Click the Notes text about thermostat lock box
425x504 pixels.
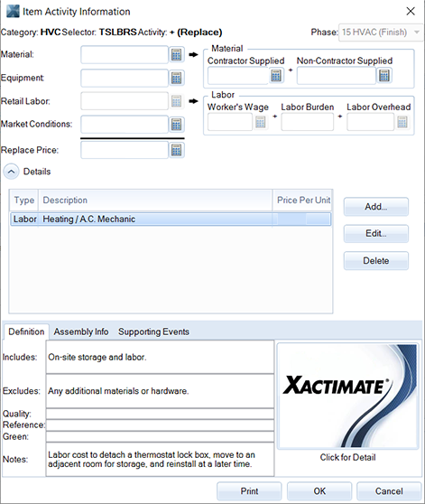(152, 460)
